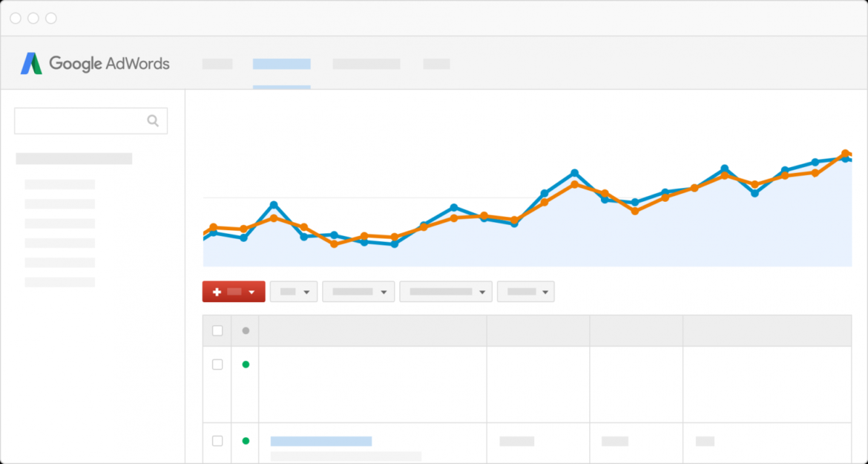The height and width of the screenshot is (464, 868).
Task: Click the gray status bullet in the table header
Action: point(245,330)
